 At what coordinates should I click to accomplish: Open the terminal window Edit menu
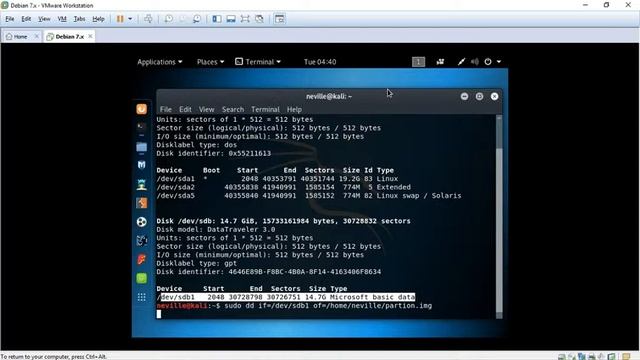(x=185, y=109)
